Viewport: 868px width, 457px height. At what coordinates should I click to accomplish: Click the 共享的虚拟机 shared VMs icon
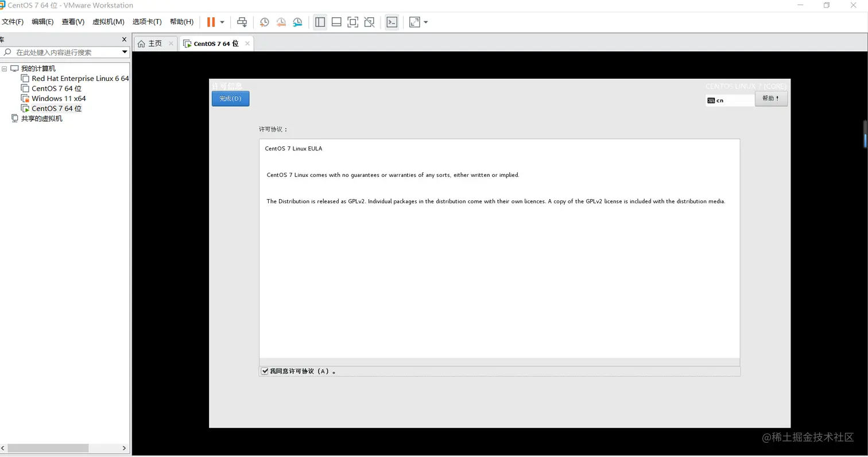[14, 118]
